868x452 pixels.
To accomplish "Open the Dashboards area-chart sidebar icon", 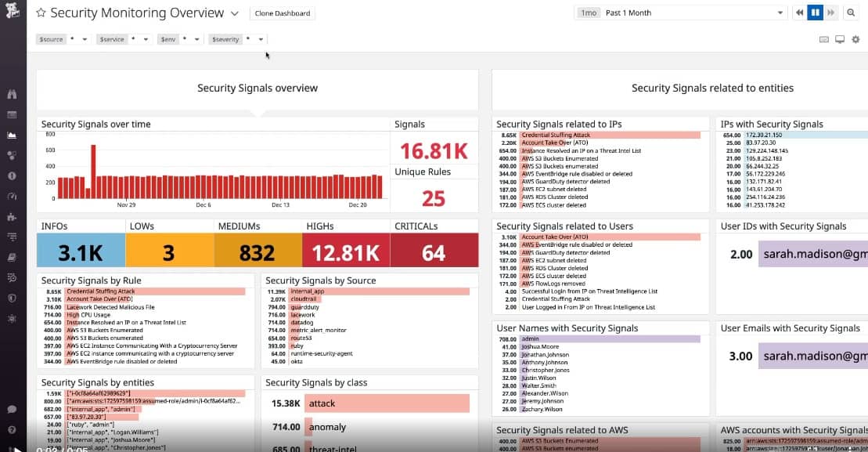I will 13,136.
